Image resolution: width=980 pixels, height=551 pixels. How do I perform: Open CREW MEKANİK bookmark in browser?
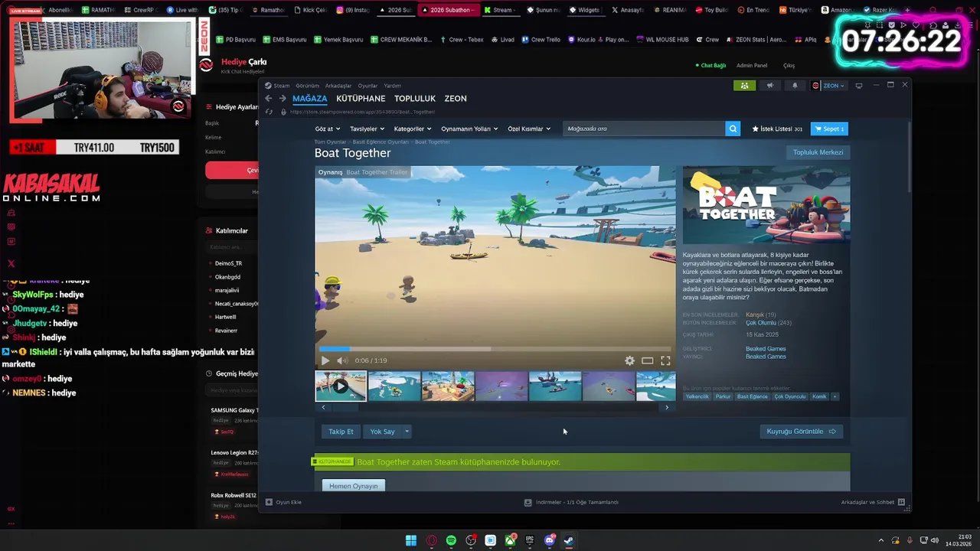(x=402, y=39)
